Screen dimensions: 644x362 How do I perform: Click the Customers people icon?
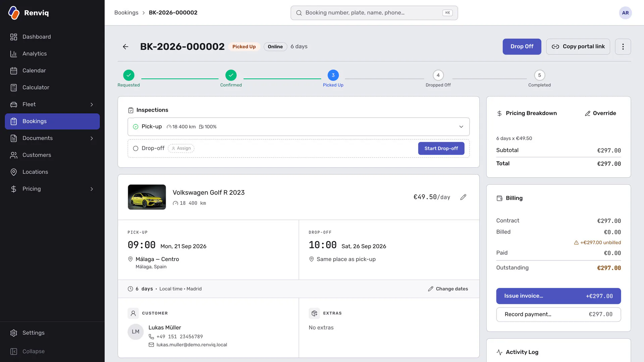pyautogui.click(x=14, y=155)
